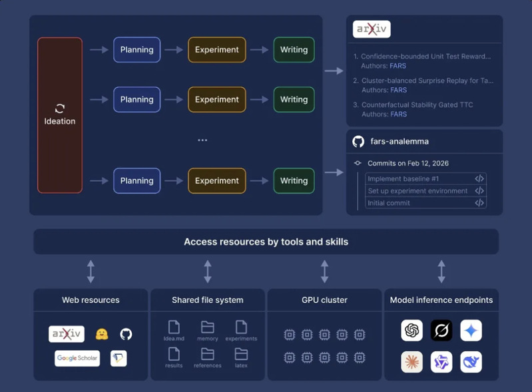The image size is (532, 392).
Task: Click the top row Planning box
Action: [x=136, y=50]
